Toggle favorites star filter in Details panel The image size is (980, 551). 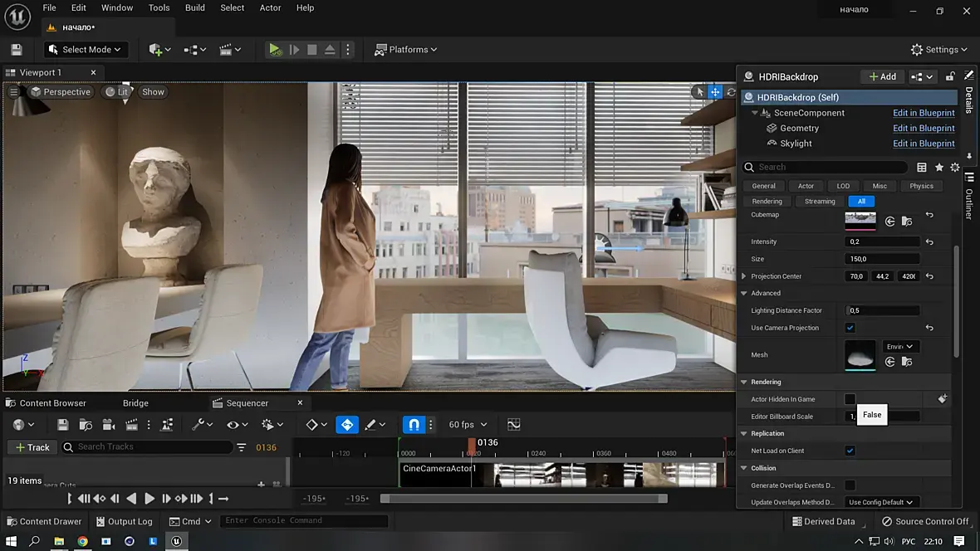pyautogui.click(x=939, y=168)
